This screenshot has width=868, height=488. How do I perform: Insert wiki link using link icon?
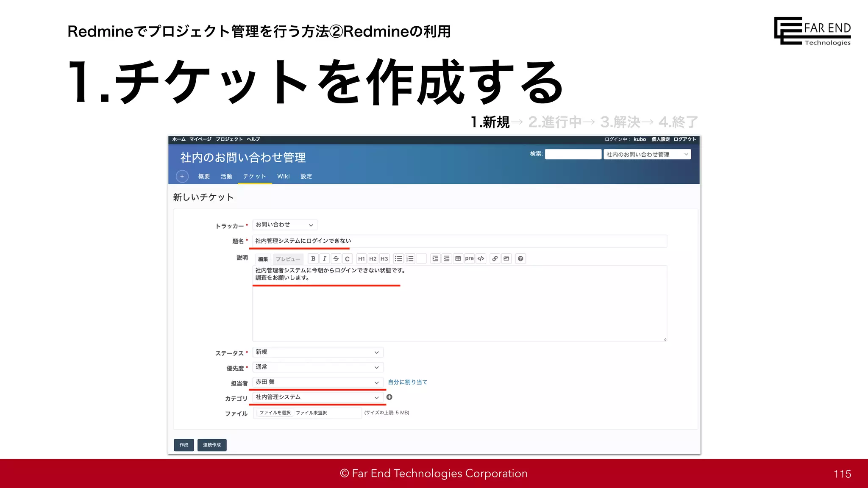tap(495, 258)
